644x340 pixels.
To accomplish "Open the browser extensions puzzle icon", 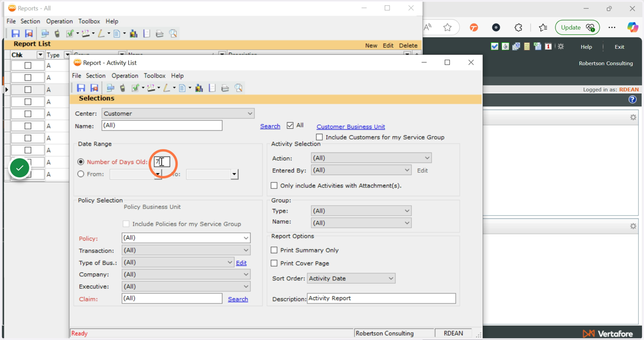I will (x=518, y=27).
